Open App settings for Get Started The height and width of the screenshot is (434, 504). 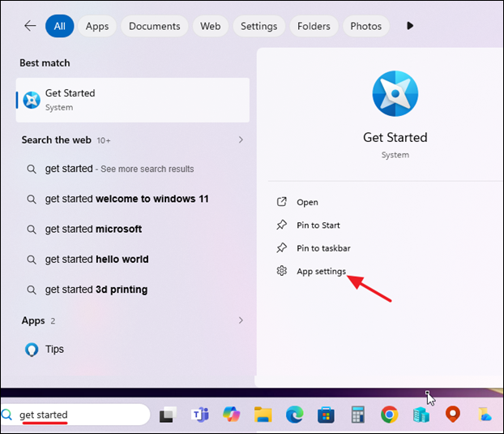pos(321,271)
